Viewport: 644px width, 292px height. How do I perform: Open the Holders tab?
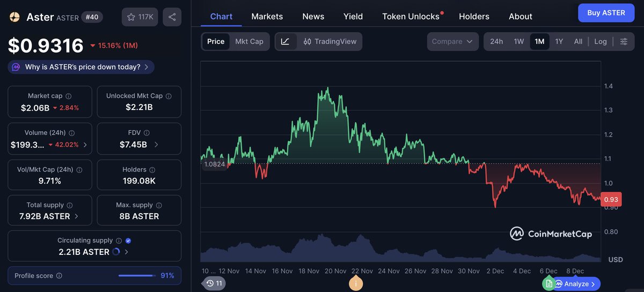pos(474,16)
